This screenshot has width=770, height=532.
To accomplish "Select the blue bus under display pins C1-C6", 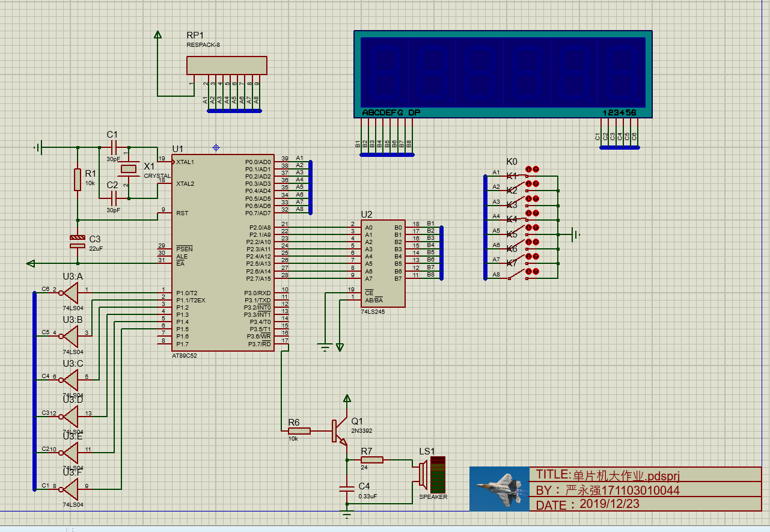I will coord(620,147).
